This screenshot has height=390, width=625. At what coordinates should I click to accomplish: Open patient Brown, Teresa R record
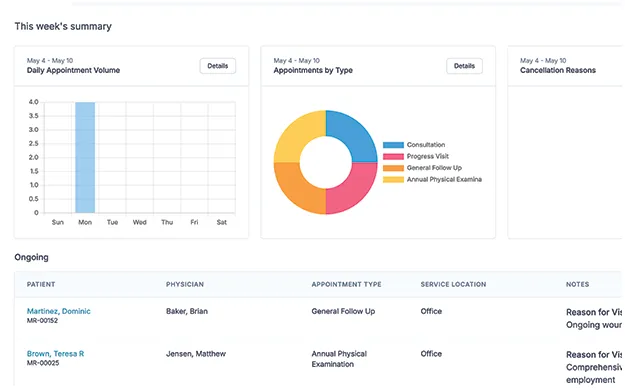coord(55,354)
